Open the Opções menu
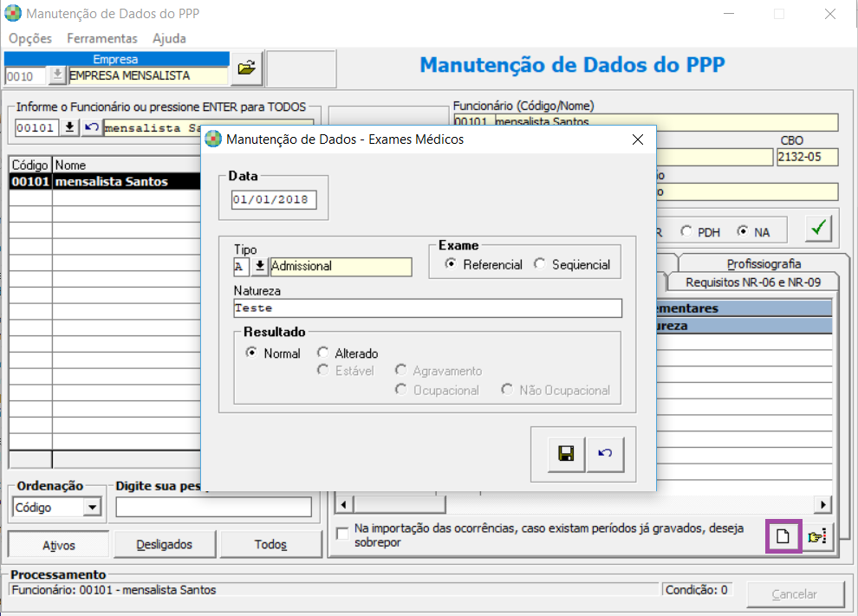858x616 pixels. [x=30, y=38]
